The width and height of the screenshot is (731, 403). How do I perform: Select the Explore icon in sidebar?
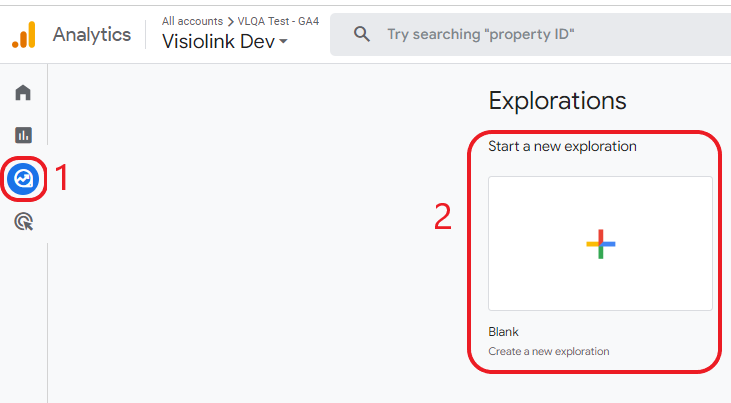pyautogui.click(x=23, y=179)
